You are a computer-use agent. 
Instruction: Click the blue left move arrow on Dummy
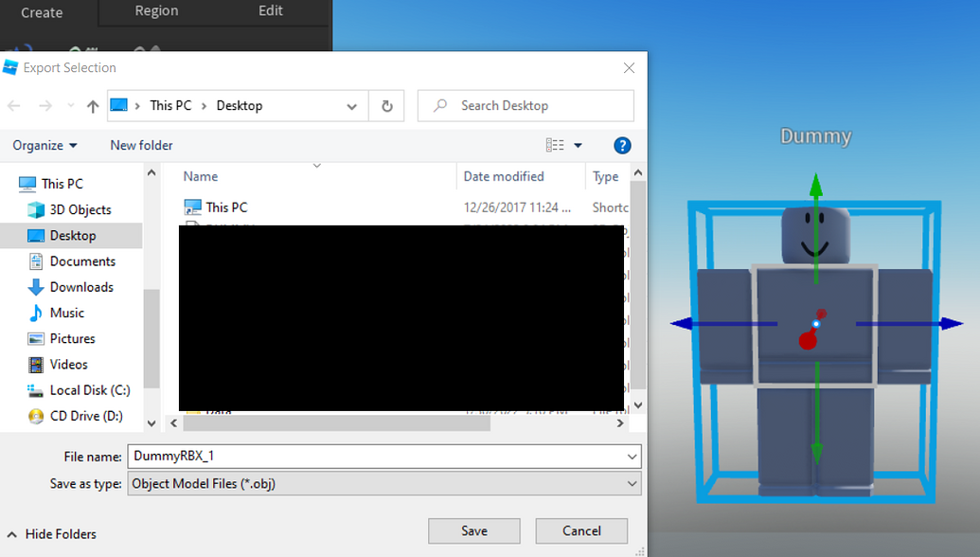683,323
